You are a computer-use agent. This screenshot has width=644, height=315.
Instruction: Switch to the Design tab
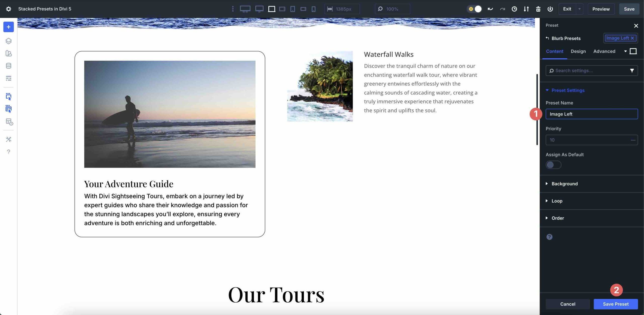click(578, 51)
